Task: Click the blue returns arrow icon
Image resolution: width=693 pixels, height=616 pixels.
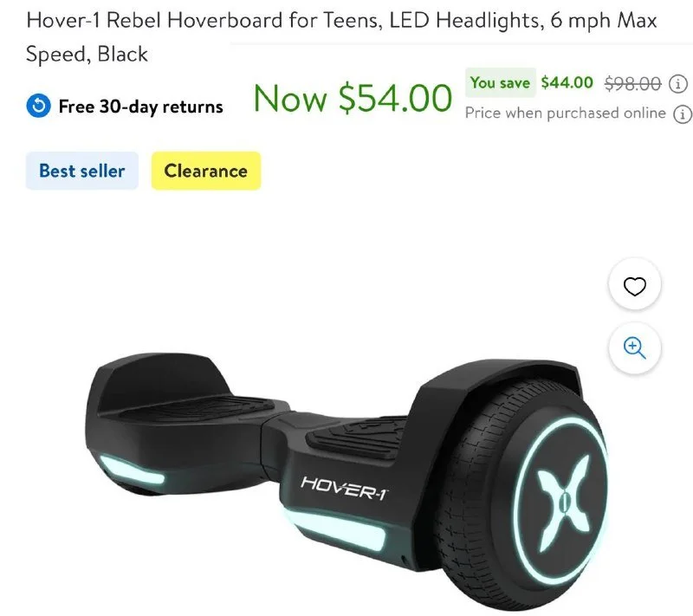Action: tap(38, 106)
